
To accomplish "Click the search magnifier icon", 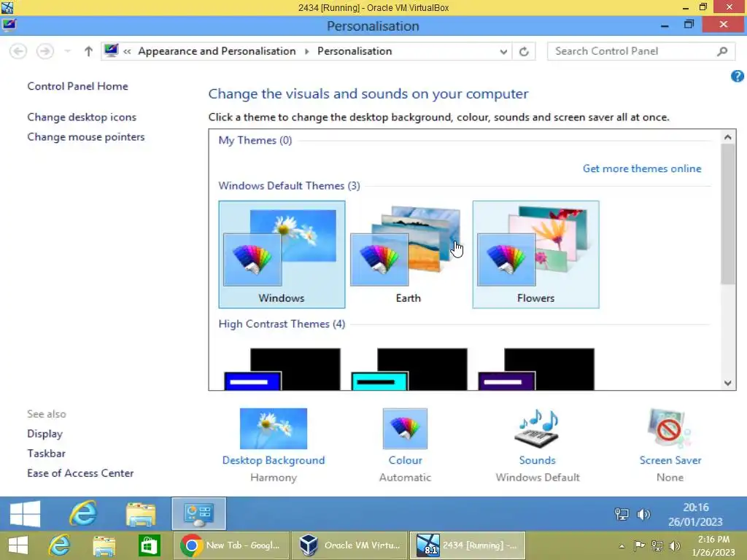I will (x=722, y=51).
